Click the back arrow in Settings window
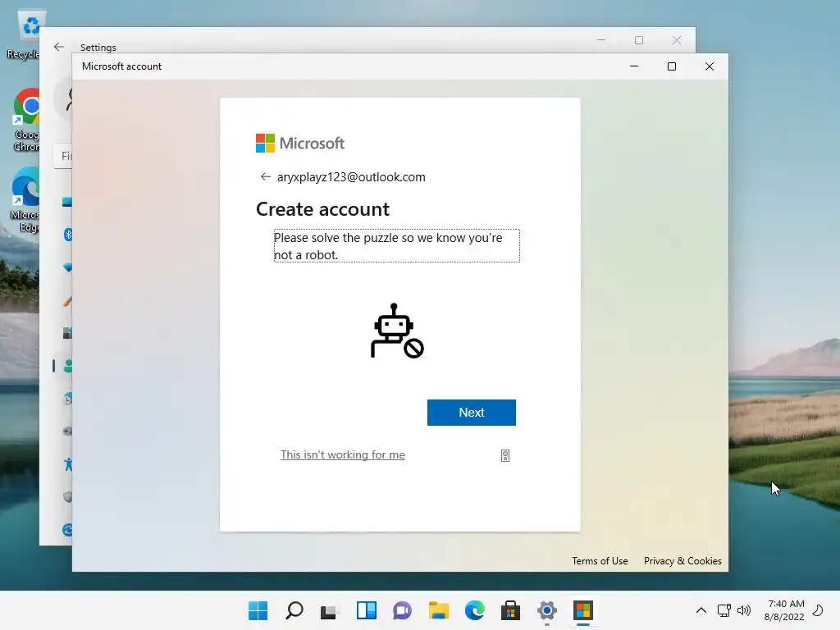This screenshot has width=840, height=630. [x=59, y=47]
